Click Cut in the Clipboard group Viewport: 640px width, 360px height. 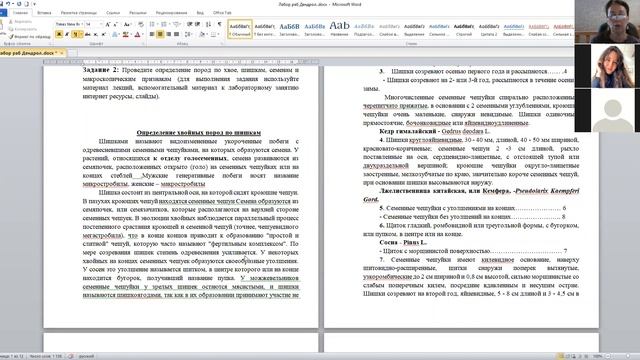(x=20, y=22)
